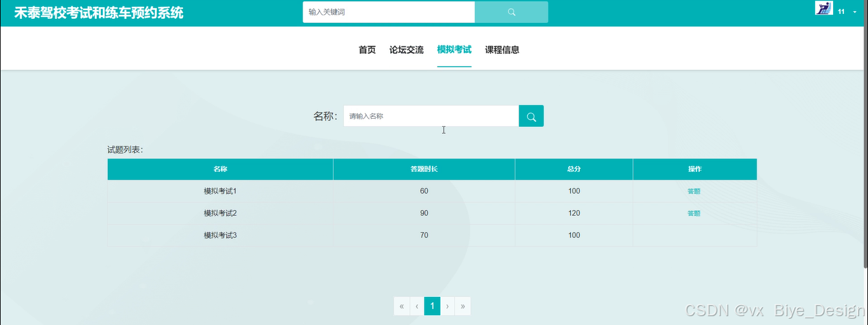Viewport: 868px width, 325px height.
Task: Click the 操作 column header
Action: tap(695, 169)
